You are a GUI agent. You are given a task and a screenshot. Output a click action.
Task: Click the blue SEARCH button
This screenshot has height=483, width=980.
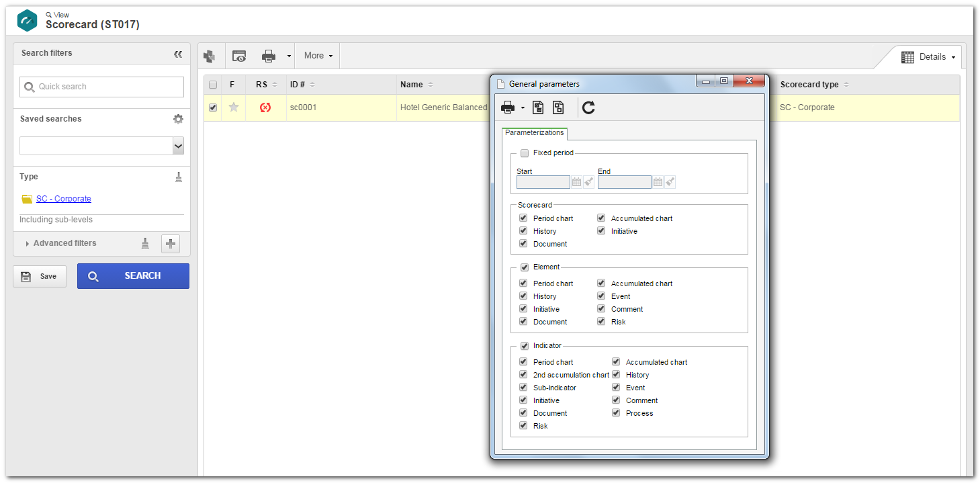[133, 276]
